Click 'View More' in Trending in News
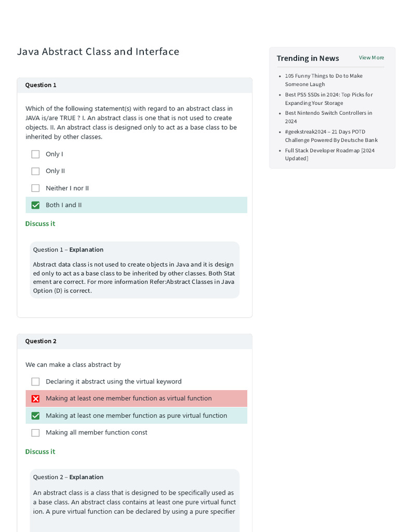This screenshot has width=399, height=532. click(371, 58)
